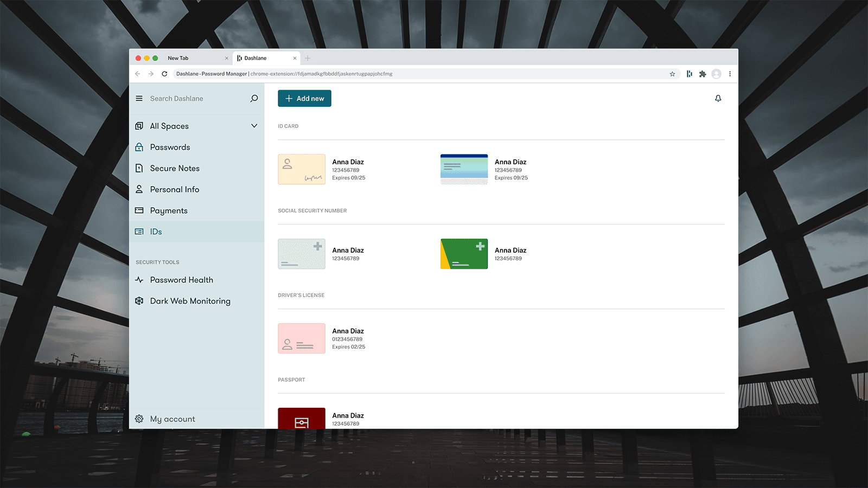This screenshot has height=488, width=868.
Task: Open the light gray social security card
Action: (x=302, y=254)
